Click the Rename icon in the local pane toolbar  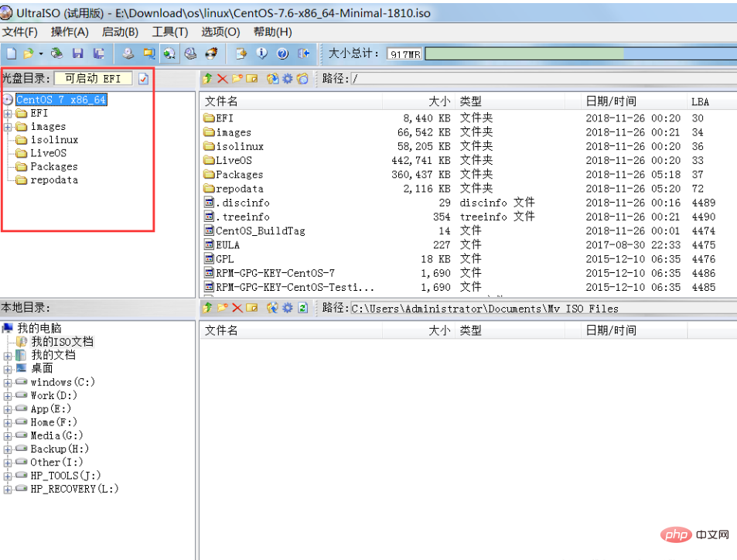[x=252, y=308]
